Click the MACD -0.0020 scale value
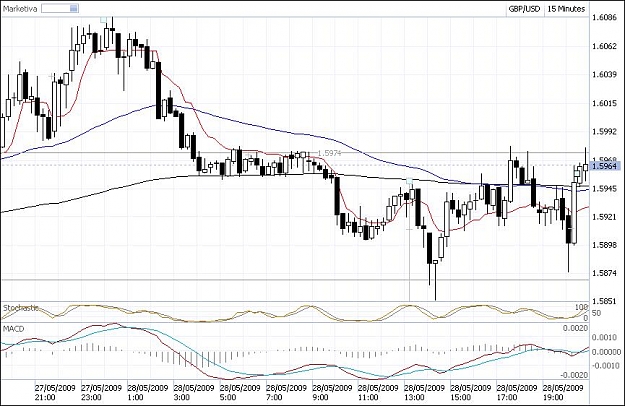Screen dimensions: 625x406 pyautogui.click(x=575, y=375)
